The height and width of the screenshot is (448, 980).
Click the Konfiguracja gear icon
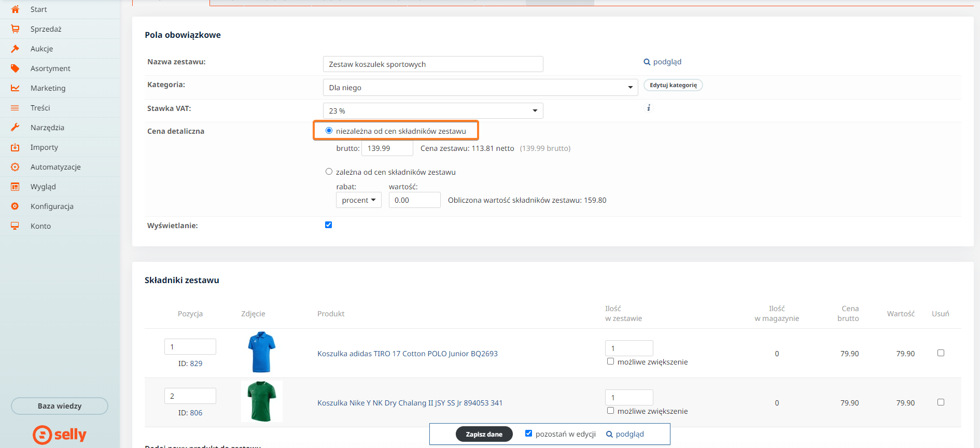click(15, 206)
